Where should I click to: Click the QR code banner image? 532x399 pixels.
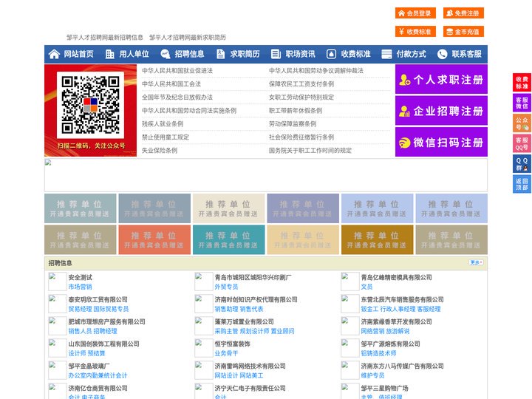point(91,111)
